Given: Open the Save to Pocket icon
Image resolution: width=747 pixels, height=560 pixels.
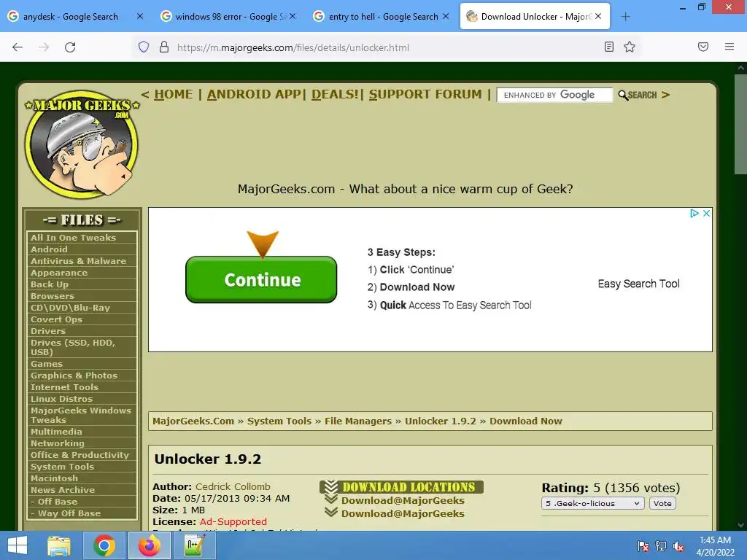Looking at the screenshot, I should (x=703, y=47).
